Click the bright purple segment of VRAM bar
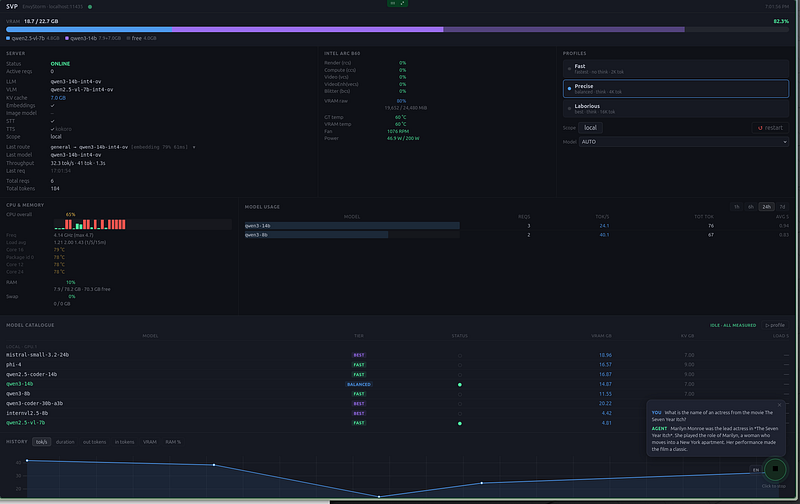 click(308, 30)
